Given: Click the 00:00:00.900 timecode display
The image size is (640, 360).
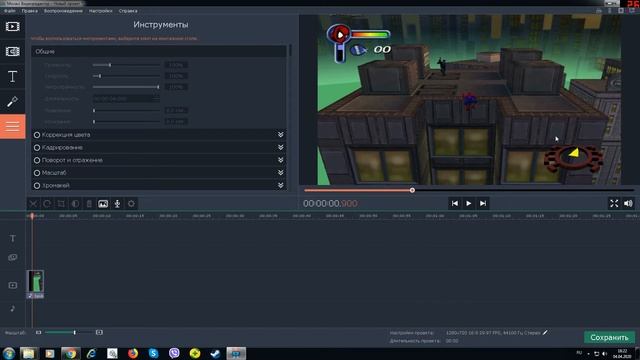Looking at the screenshot, I should (x=330, y=203).
